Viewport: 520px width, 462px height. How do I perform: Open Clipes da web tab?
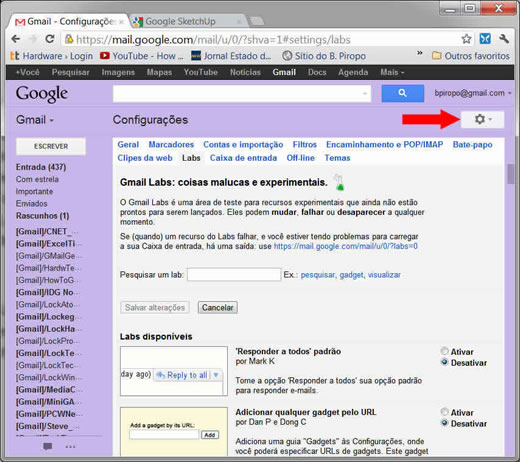point(145,158)
